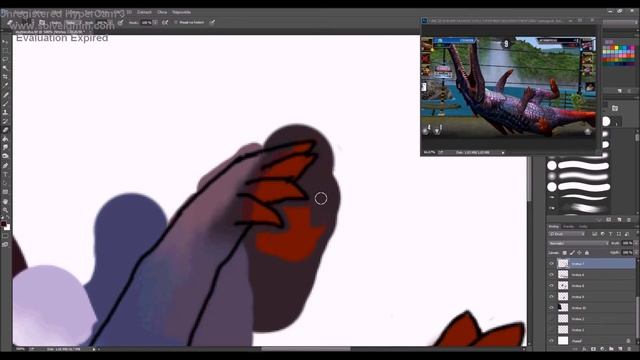Select the Type tool
Screen dimensions: 640x360
click(5, 174)
